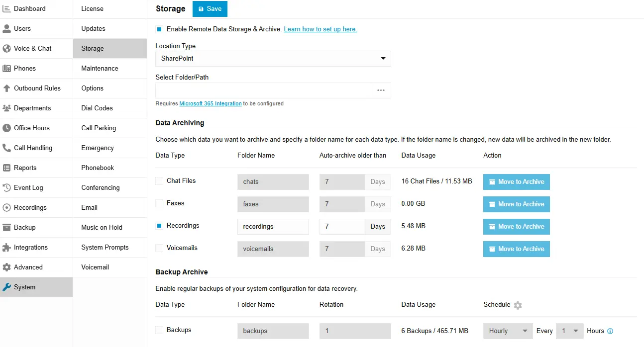Uncheck the Recordings archive checkbox
The height and width of the screenshot is (347, 644).
159,226
